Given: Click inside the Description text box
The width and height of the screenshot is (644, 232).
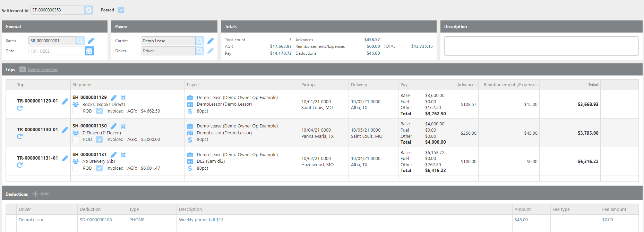Looking at the screenshot, I should 541,46.
